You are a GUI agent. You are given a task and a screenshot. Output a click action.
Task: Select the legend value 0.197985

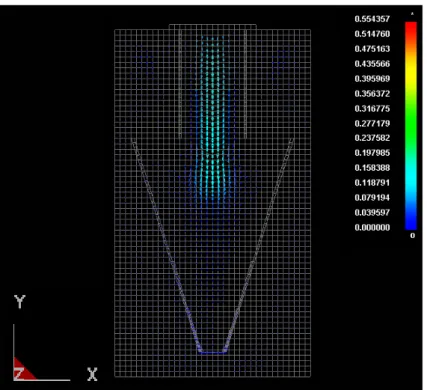pyautogui.click(x=372, y=153)
